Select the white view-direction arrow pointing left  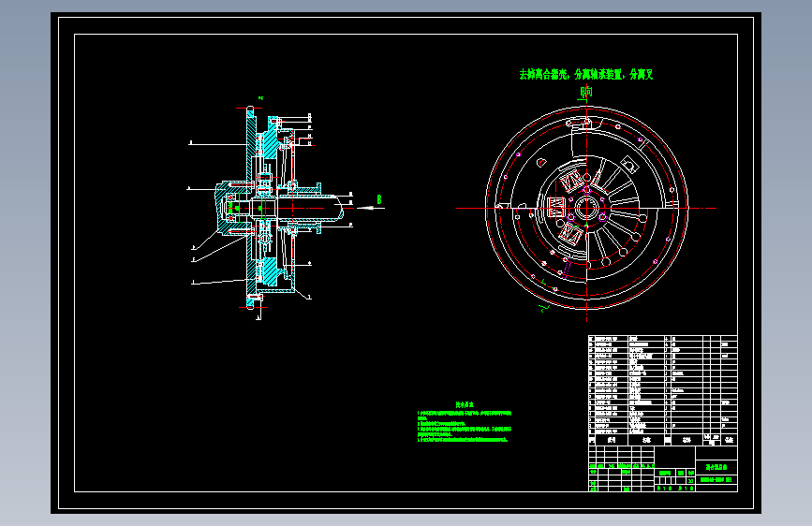coord(371,208)
